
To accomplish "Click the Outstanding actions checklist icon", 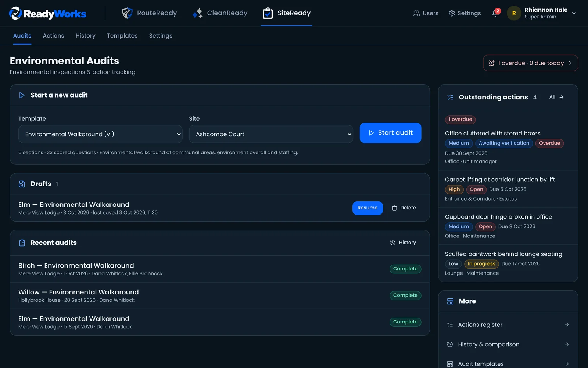I will [450, 97].
